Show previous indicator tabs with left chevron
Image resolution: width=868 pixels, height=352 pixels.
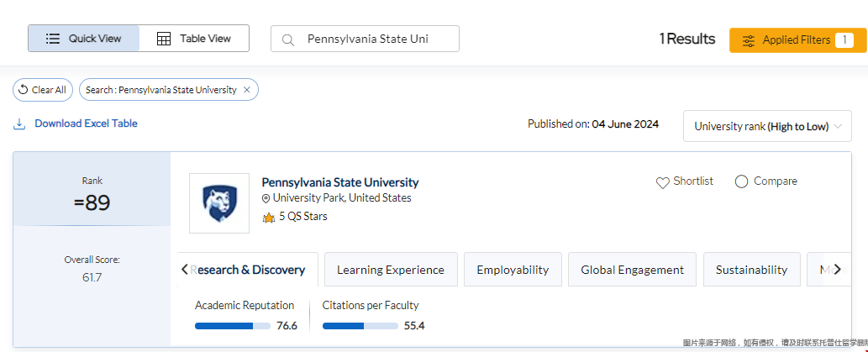(184, 270)
